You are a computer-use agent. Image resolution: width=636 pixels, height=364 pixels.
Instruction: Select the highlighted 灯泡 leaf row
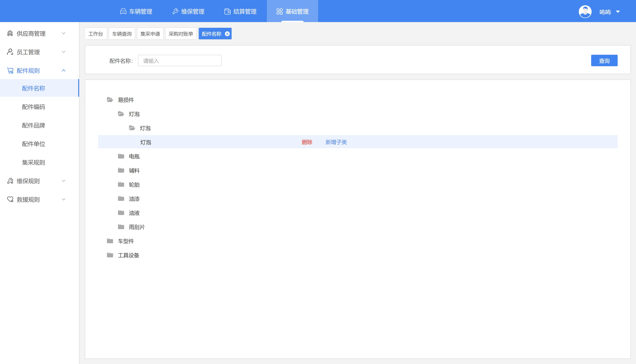click(358, 142)
